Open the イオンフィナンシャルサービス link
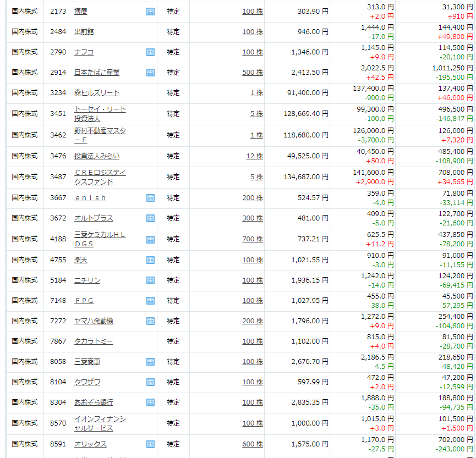This screenshot has width=476, height=458. pos(100,423)
